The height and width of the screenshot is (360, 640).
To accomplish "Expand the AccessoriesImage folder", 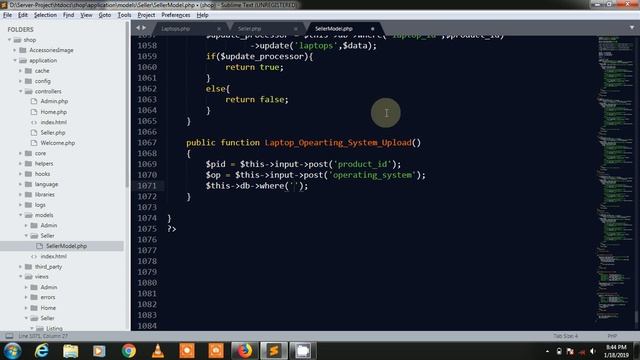I will coord(15,50).
